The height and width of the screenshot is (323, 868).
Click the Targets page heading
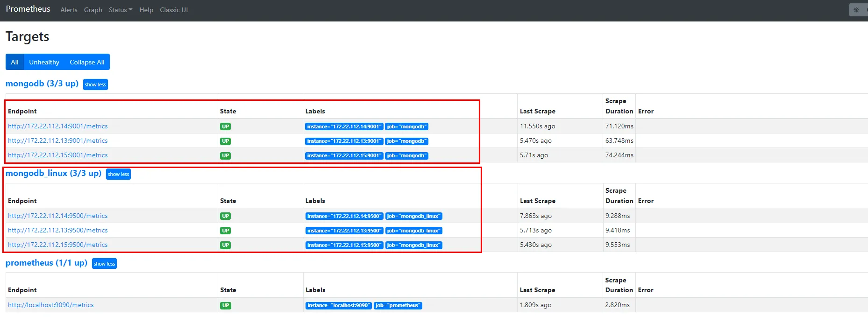[28, 37]
